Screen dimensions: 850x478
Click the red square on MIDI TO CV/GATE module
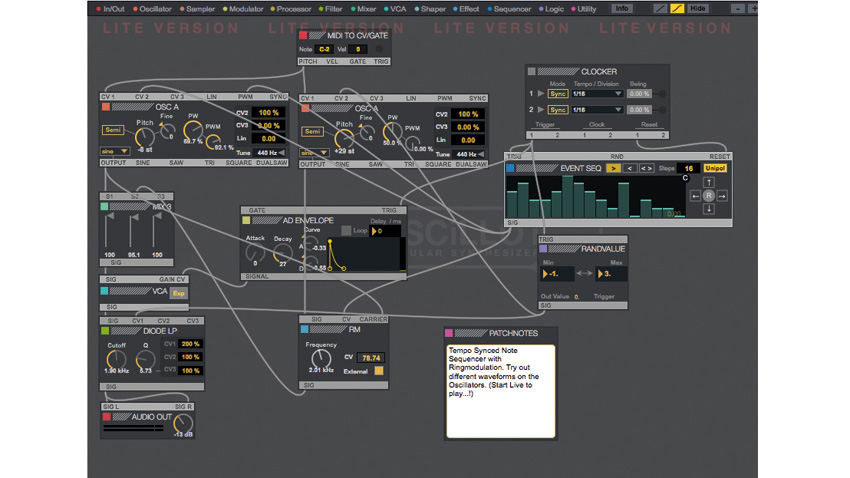coord(303,35)
